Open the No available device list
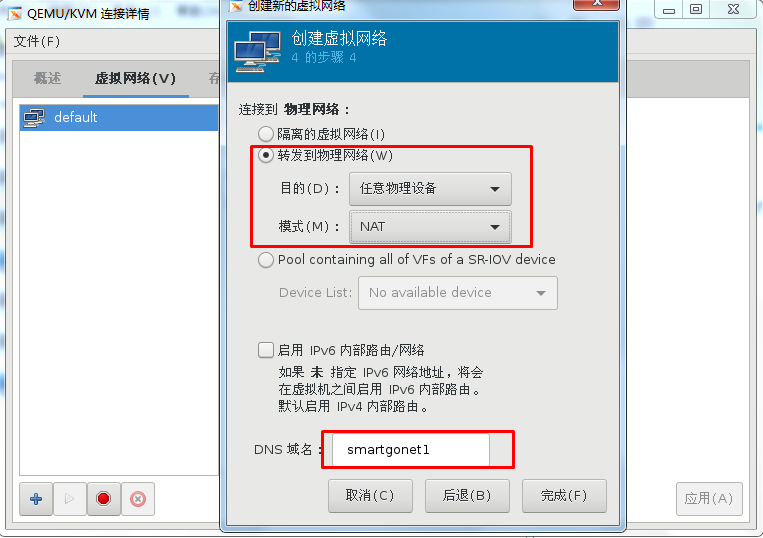This screenshot has width=763, height=538. click(458, 293)
